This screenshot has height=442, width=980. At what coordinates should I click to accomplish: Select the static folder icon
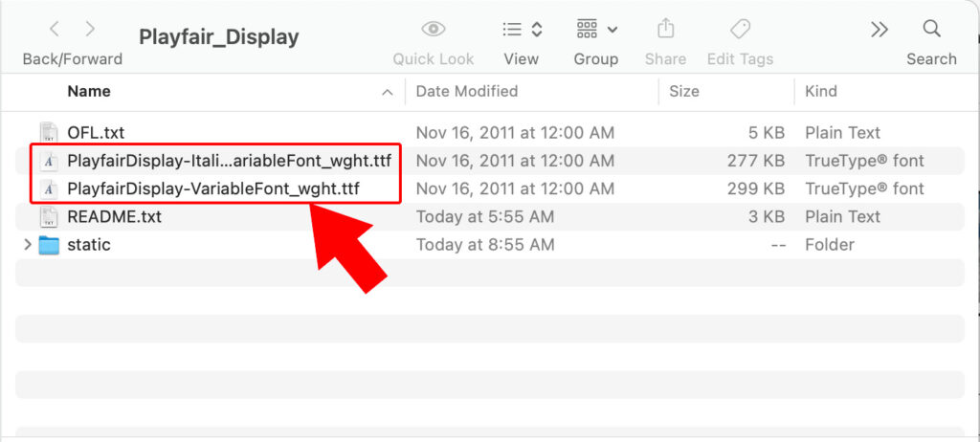tap(48, 245)
